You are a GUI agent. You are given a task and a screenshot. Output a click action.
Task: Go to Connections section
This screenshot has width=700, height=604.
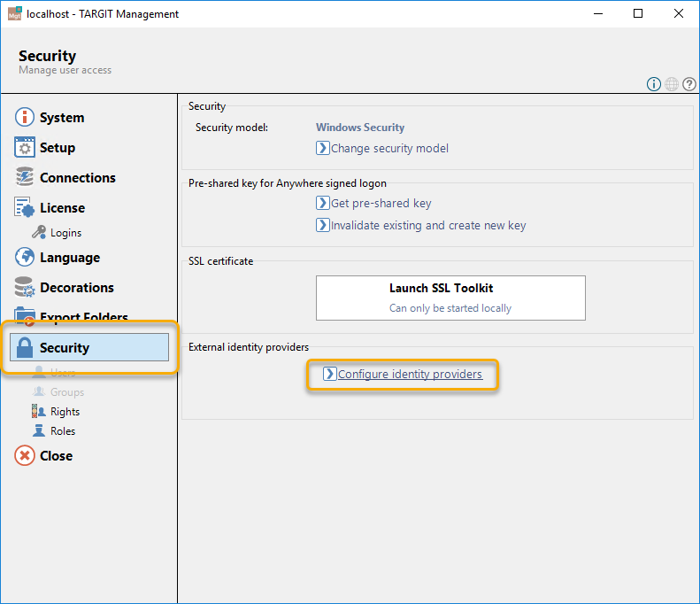pyautogui.click(x=78, y=177)
